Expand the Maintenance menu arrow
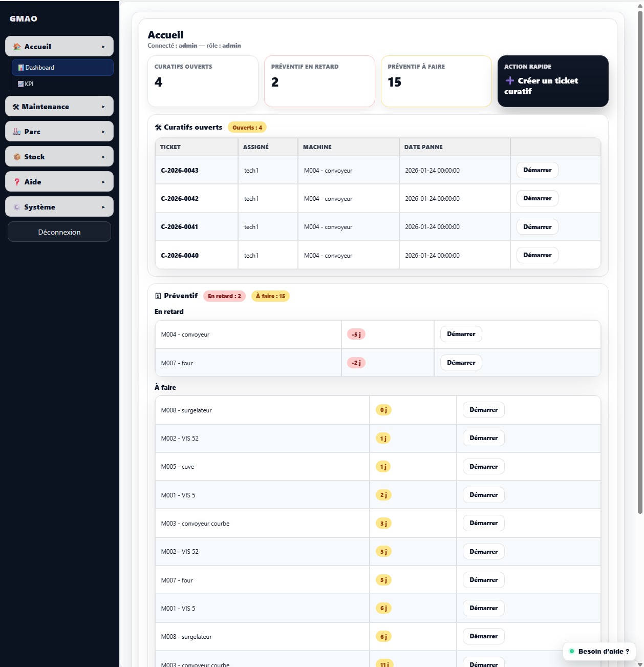This screenshot has height=667, width=644. coord(103,107)
